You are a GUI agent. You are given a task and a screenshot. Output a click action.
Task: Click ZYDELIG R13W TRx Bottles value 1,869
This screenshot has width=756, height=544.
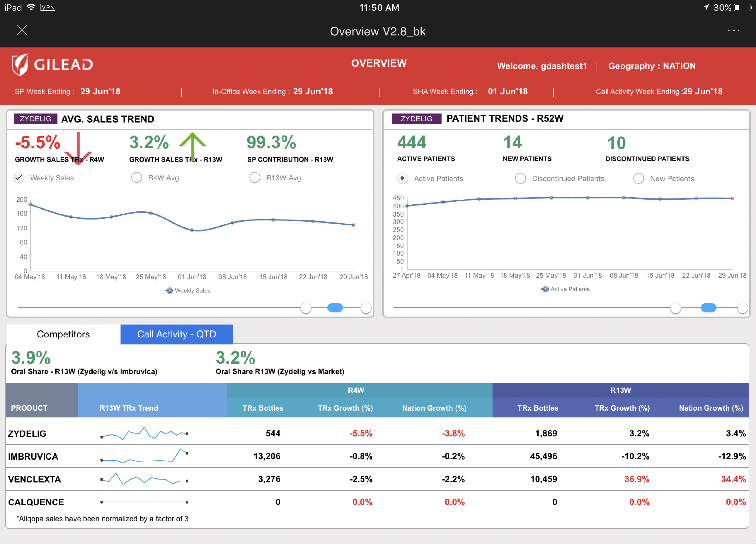point(546,433)
